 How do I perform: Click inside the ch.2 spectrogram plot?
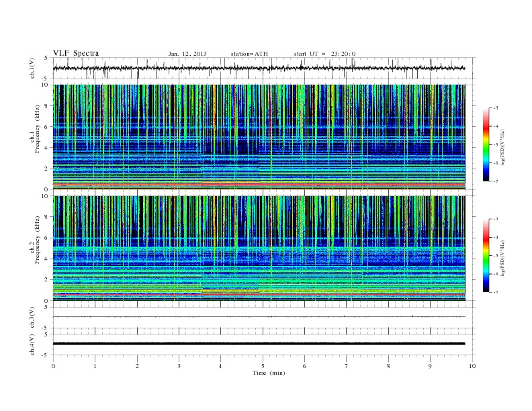[x=259, y=248]
